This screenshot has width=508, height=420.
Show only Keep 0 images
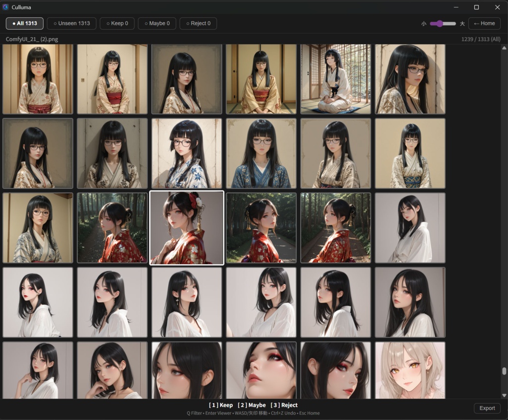coord(117,23)
